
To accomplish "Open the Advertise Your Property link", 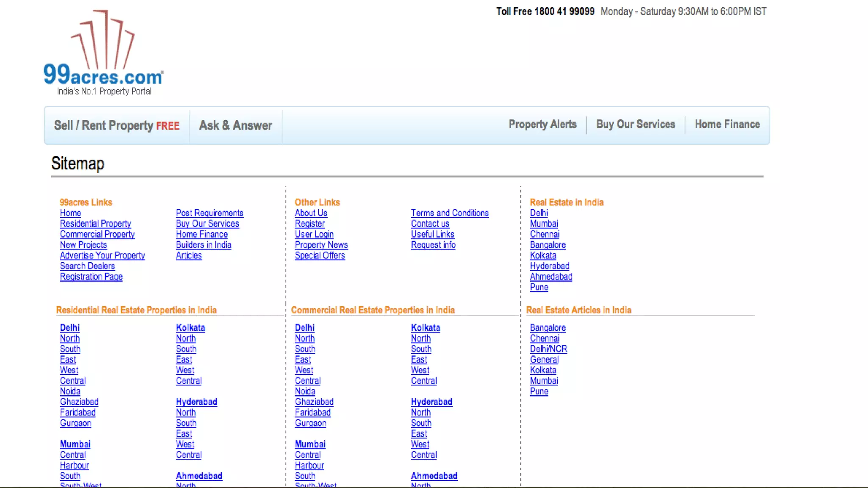I will point(102,255).
